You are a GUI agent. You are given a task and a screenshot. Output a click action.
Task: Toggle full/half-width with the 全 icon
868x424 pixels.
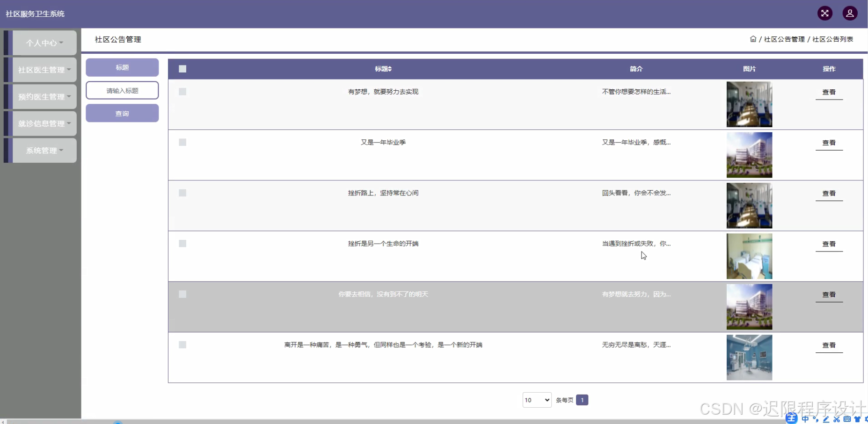click(x=792, y=419)
